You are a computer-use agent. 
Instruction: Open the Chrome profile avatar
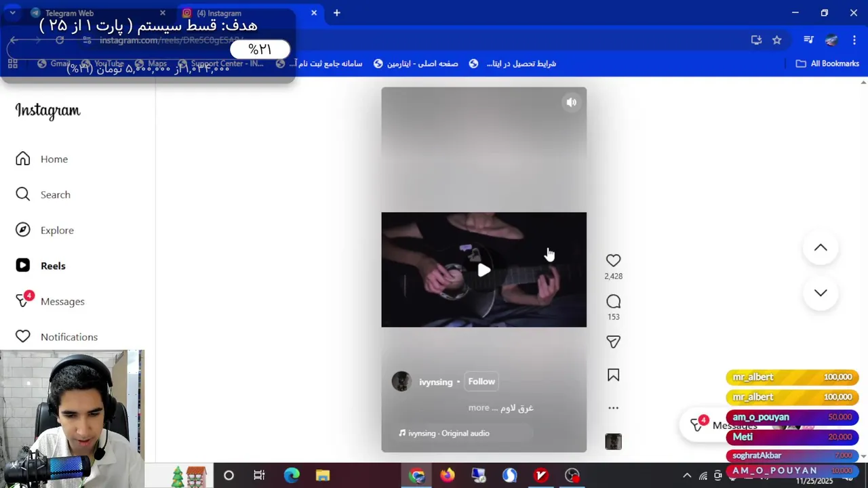(831, 40)
